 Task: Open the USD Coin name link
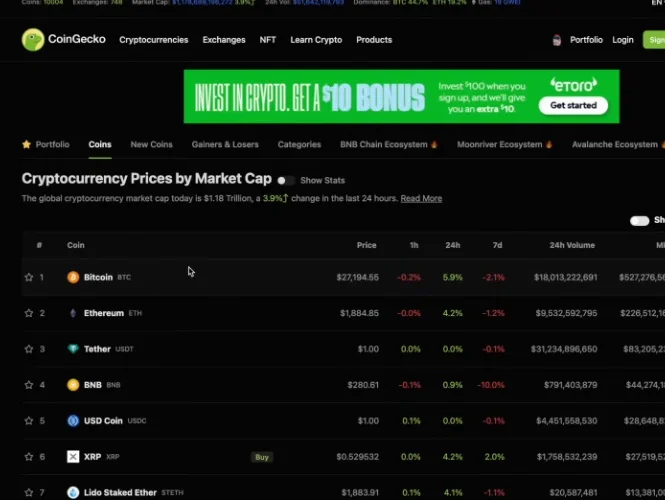[x=103, y=421]
